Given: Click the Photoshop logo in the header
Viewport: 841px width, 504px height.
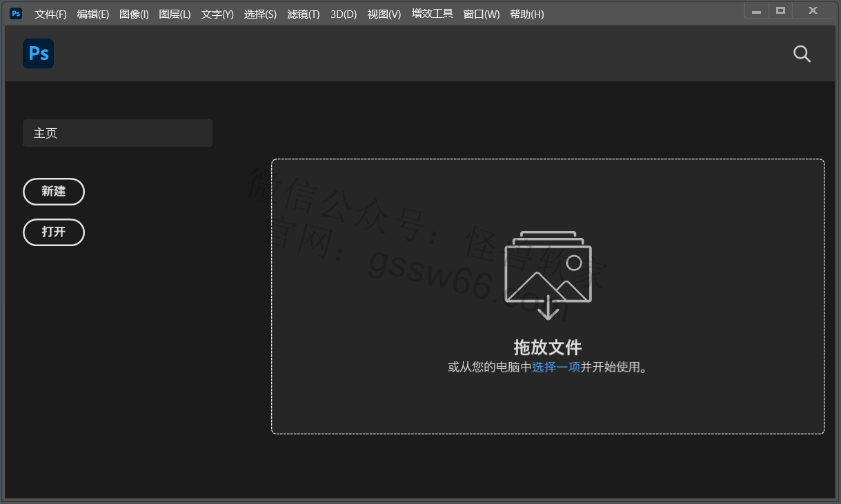Looking at the screenshot, I should click(x=38, y=54).
